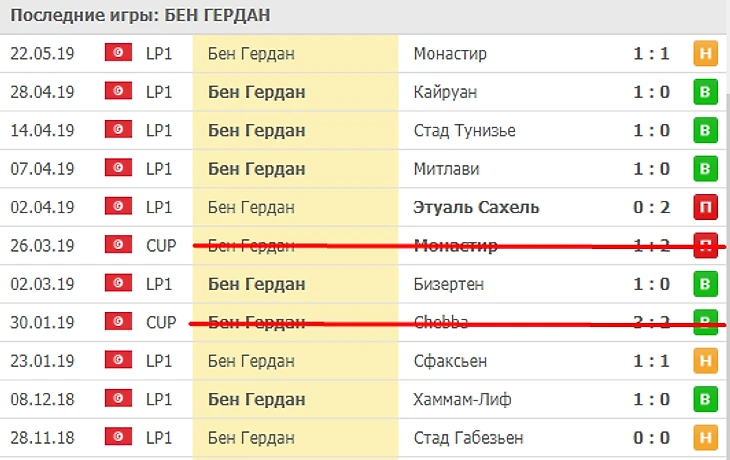Click the 0 : 0 score against Стад Габезьен

tap(651, 437)
